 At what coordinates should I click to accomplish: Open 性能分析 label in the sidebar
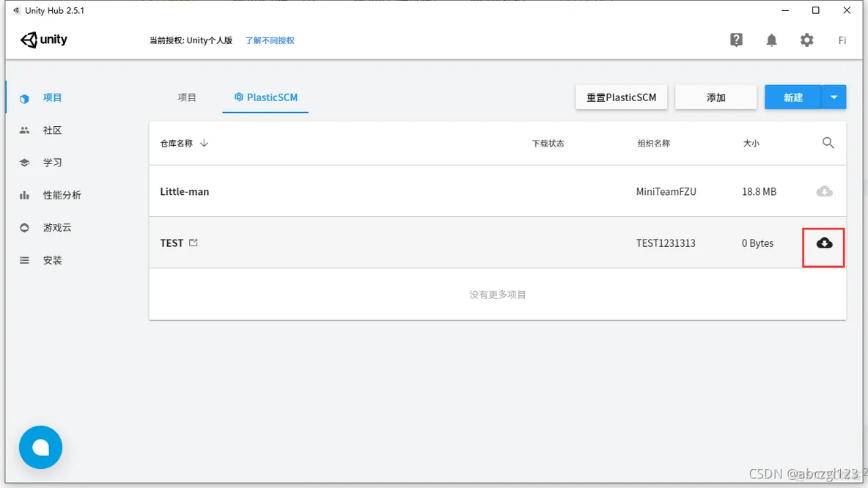click(62, 196)
